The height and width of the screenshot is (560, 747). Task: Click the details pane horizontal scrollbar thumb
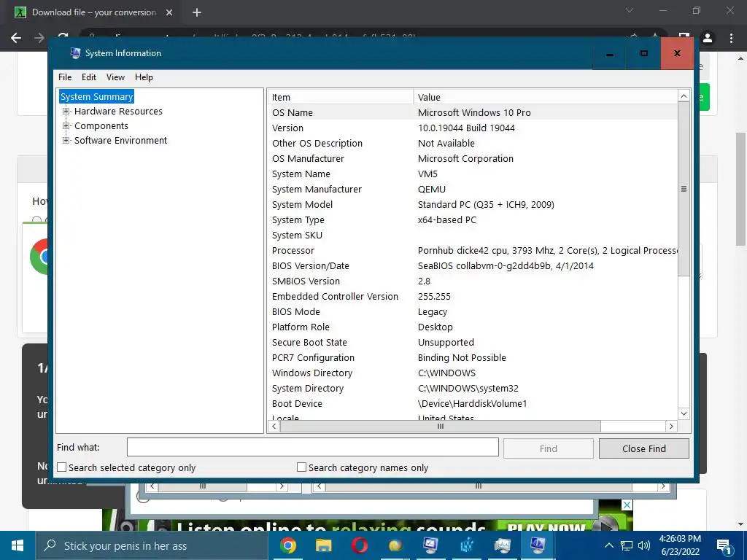tap(440, 426)
